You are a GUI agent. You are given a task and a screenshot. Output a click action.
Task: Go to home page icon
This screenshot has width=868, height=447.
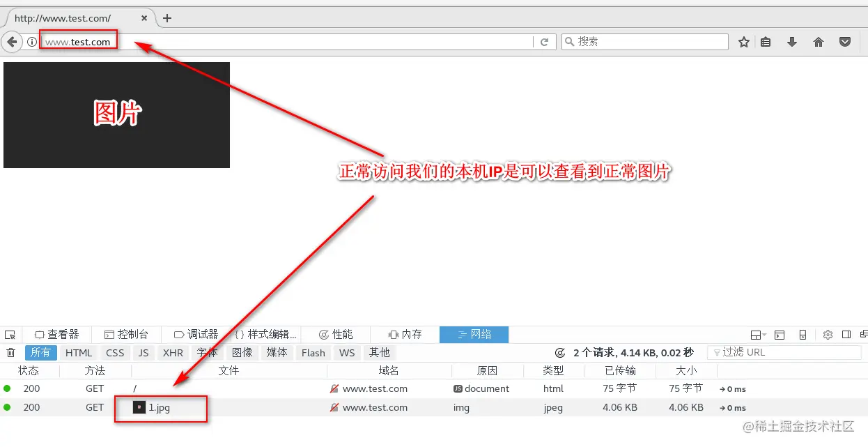(x=819, y=42)
